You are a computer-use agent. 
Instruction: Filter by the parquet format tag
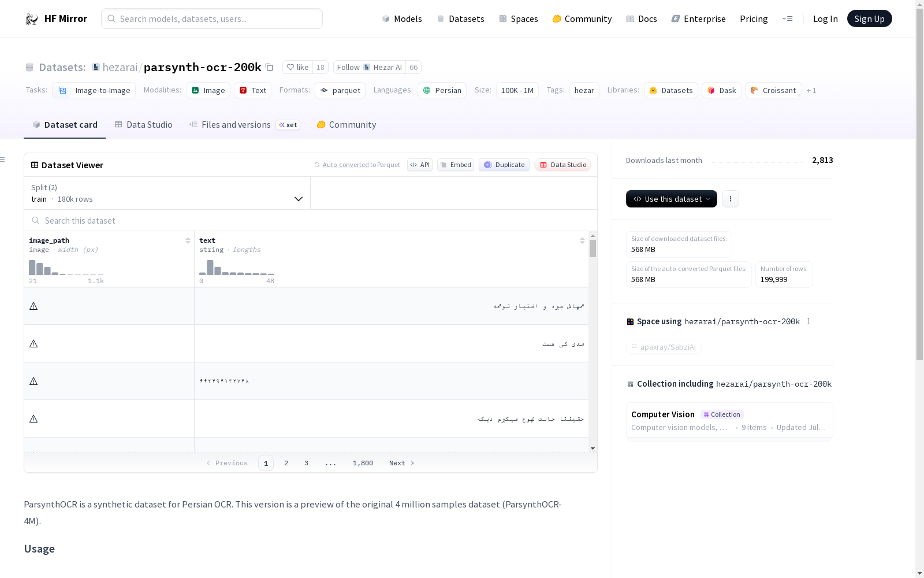coord(340,90)
